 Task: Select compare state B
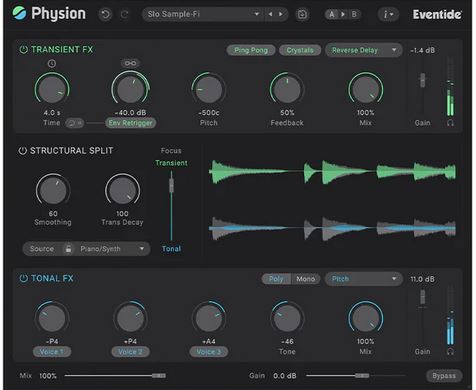(354, 14)
